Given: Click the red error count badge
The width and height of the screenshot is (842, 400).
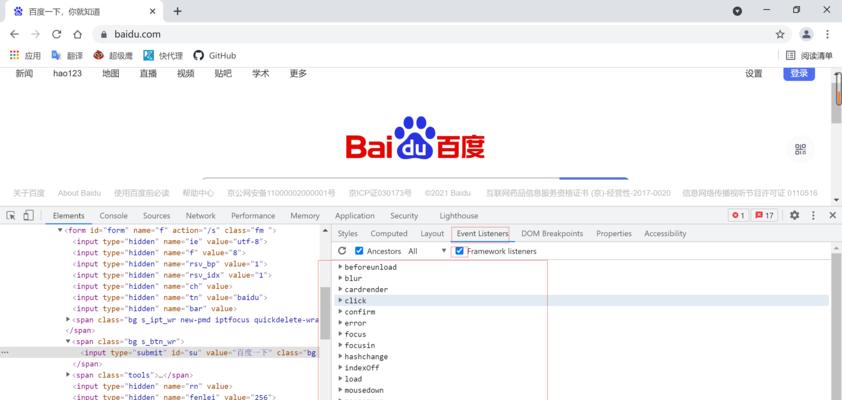Looking at the screenshot, I should tap(738, 215).
